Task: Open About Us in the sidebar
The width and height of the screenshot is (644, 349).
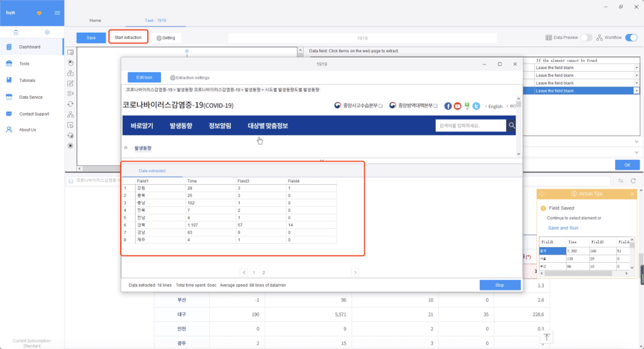Action: point(28,130)
